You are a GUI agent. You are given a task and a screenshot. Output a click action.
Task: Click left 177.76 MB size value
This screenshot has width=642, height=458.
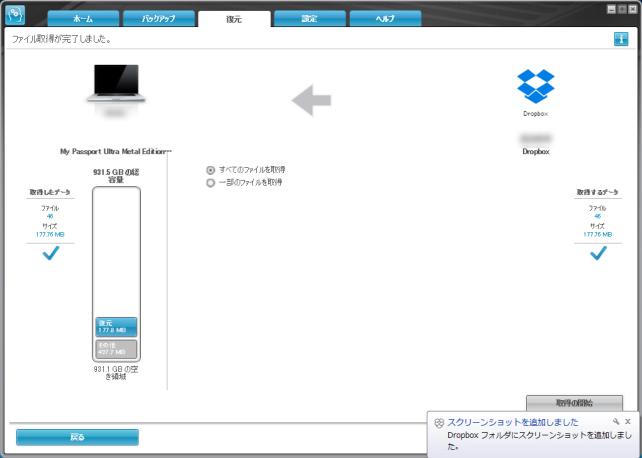(50, 235)
